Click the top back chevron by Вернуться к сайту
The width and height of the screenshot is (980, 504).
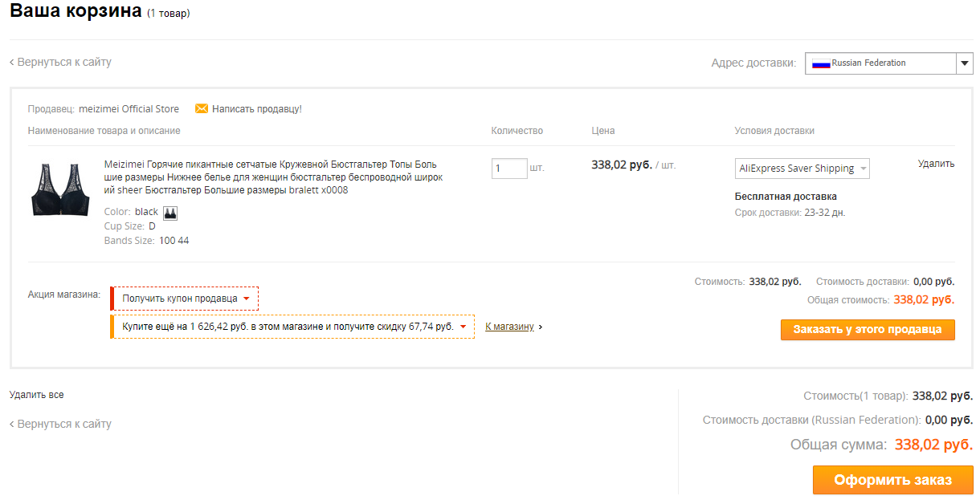[x=12, y=63]
